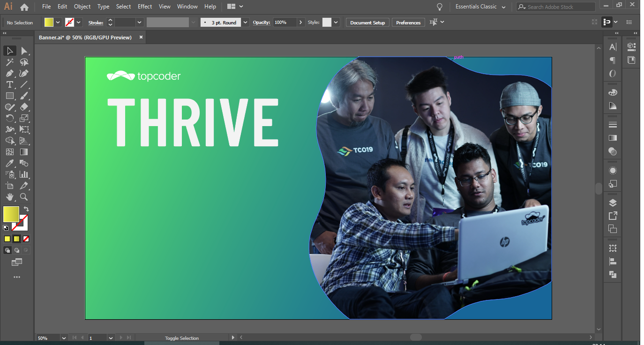This screenshot has height=345, width=644.
Task: Open the Stroke panel icon
Action: 613,125
